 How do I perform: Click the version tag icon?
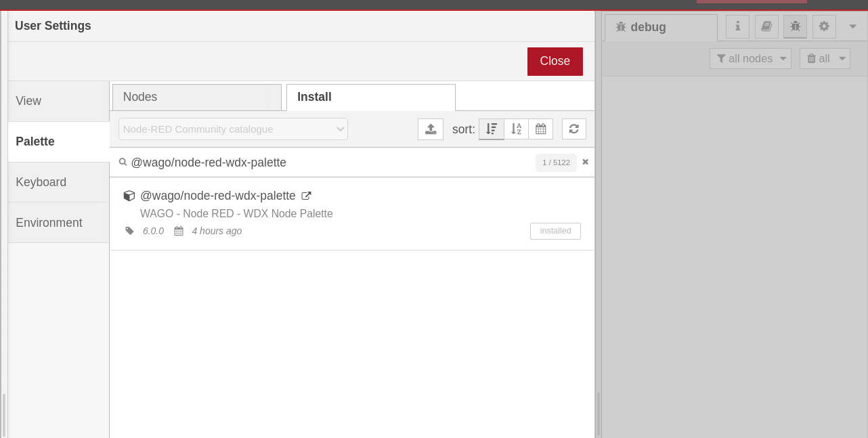130,231
